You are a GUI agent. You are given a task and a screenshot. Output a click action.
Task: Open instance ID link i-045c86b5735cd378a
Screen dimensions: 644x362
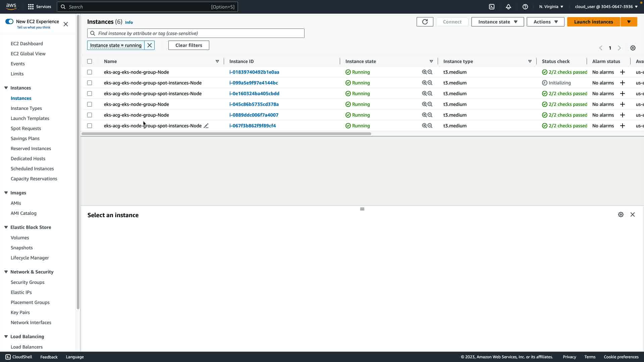(254, 104)
